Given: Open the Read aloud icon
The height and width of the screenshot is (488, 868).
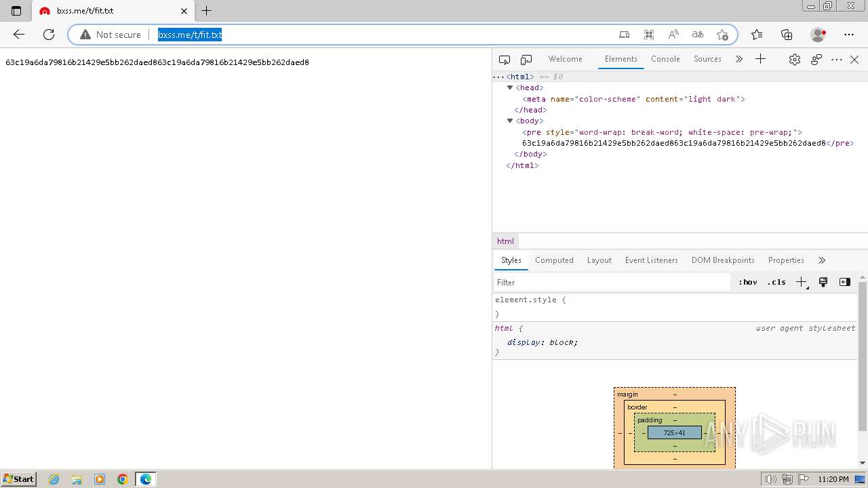Looking at the screenshot, I should coord(673,35).
